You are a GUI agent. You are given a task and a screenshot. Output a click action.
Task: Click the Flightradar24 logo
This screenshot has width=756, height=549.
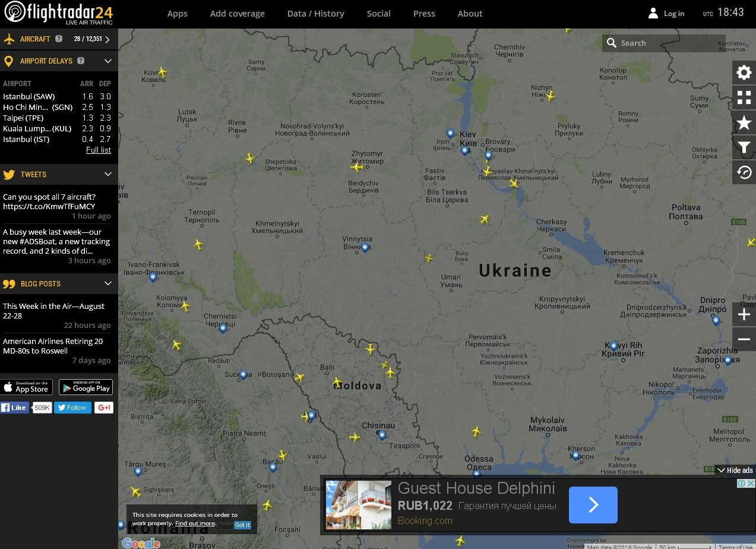(x=58, y=13)
